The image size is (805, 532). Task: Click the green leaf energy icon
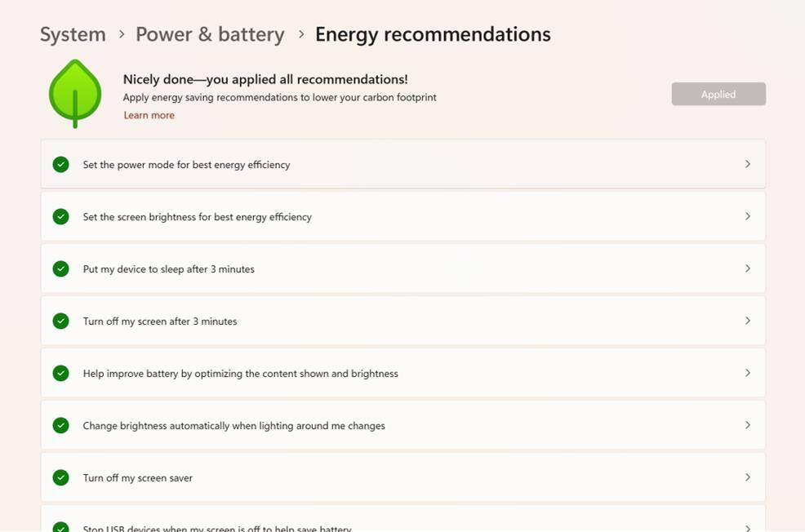coord(74,93)
